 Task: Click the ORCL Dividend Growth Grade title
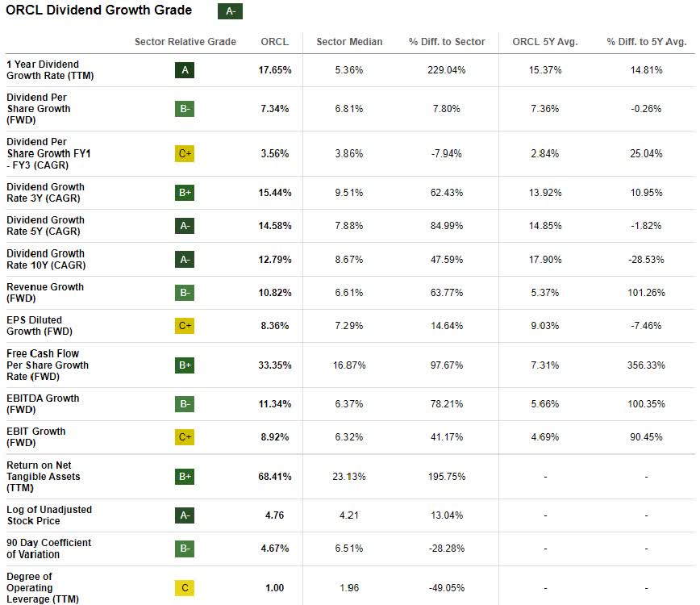pos(99,10)
